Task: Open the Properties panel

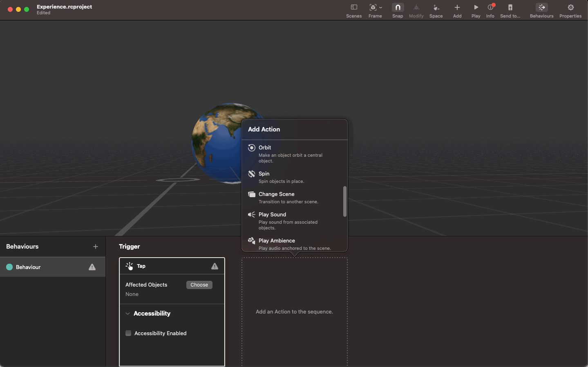Action: [570, 7]
